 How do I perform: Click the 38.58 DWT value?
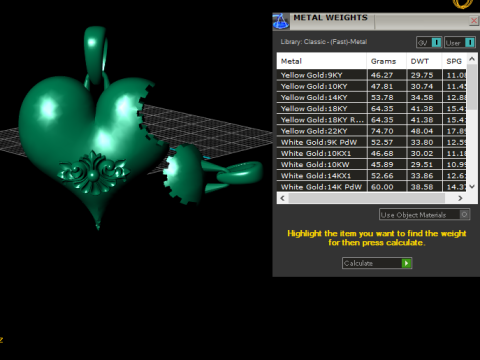(422, 187)
